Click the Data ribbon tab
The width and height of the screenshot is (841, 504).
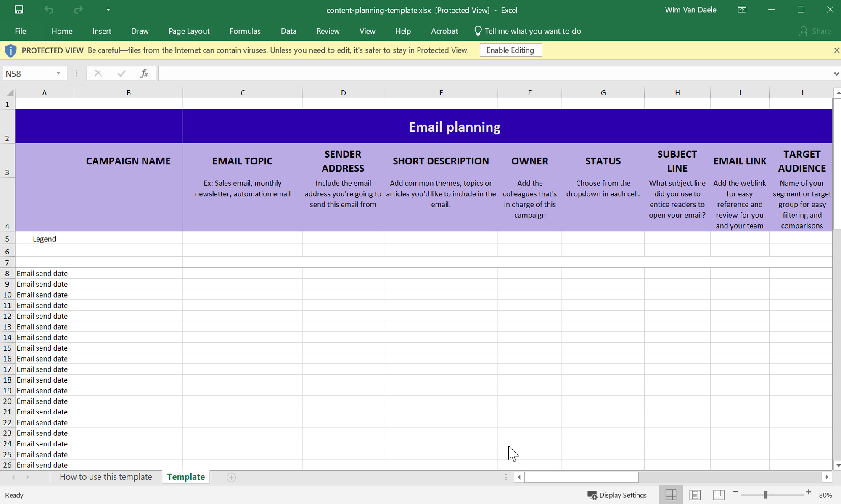[288, 31]
